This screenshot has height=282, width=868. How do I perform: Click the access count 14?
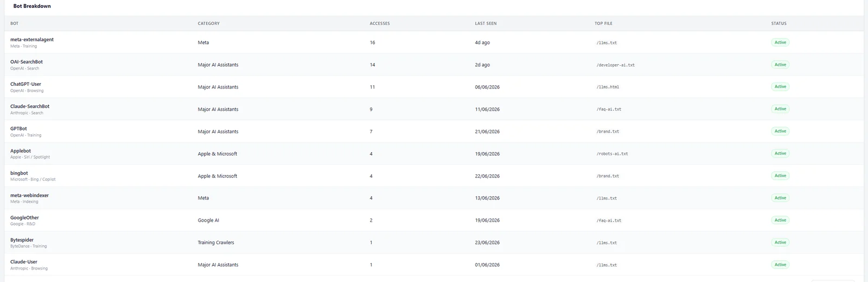[x=372, y=65]
